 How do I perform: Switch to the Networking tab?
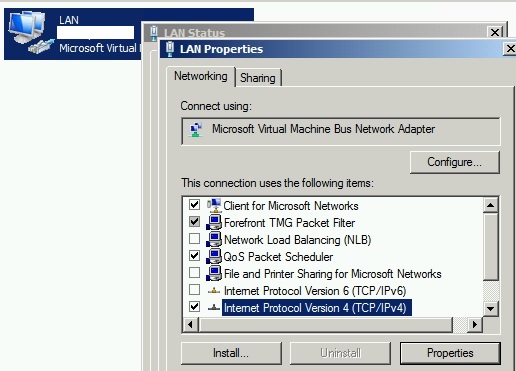(201, 76)
